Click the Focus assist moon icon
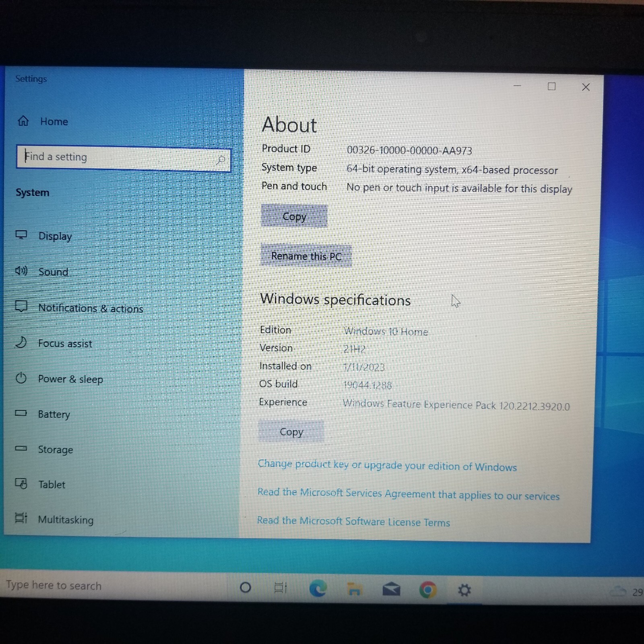 coord(21,342)
